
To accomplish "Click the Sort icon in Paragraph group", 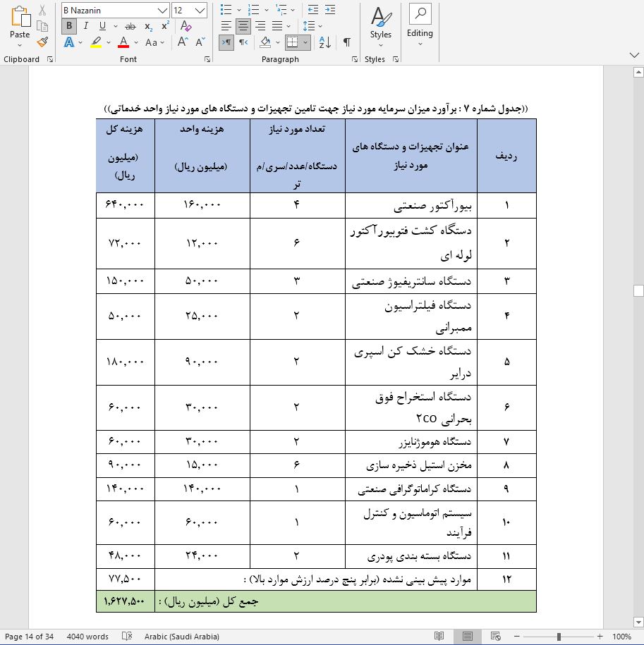I will [x=324, y=42].
